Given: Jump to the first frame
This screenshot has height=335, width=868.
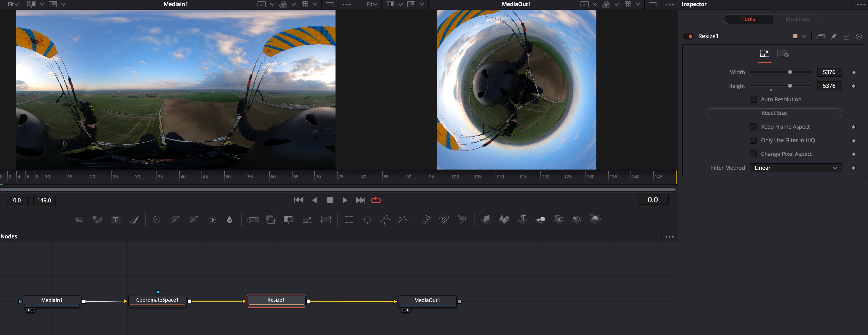Looking at the screenshot, I should [x=298, y=200].
